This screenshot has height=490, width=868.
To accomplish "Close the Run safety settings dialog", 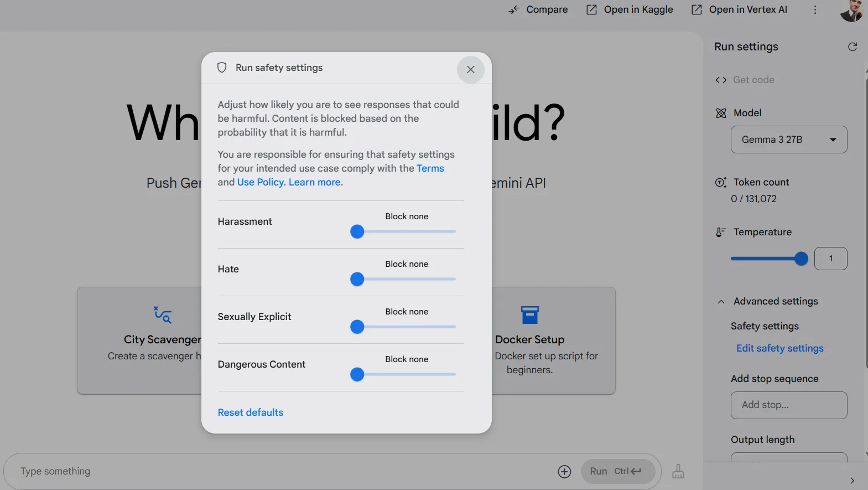I will coord(470,70).
